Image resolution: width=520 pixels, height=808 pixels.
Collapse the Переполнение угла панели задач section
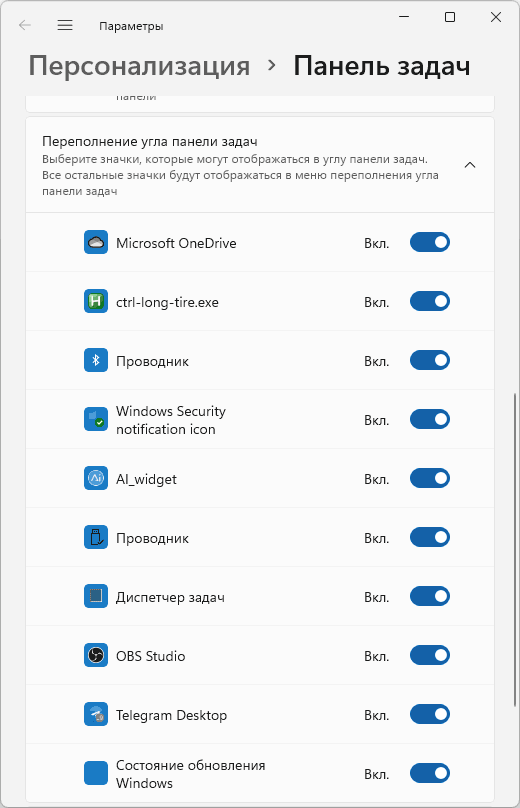469,165
